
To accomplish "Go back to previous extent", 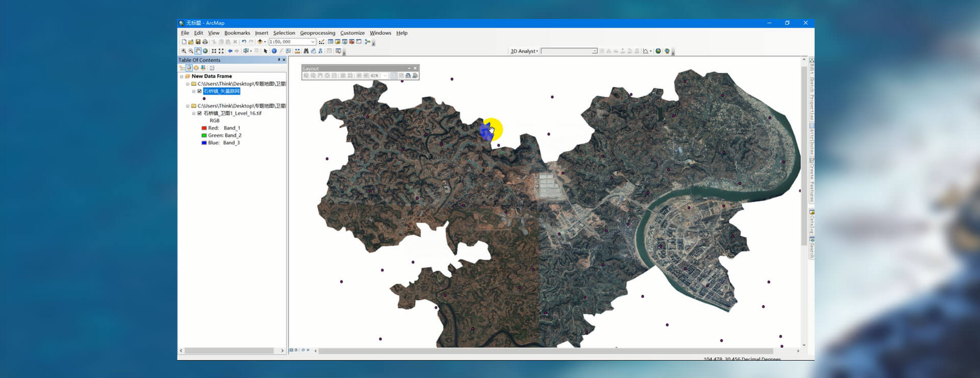I will click(x=230, y=51).
